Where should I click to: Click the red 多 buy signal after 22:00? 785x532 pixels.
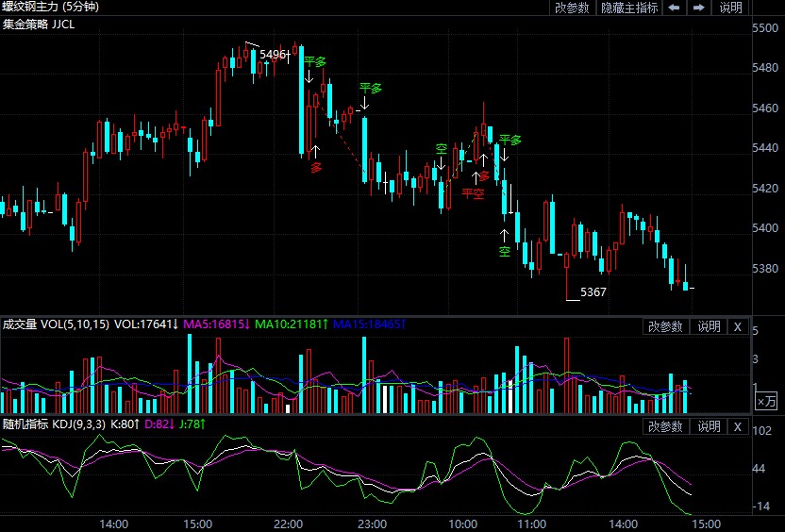tap(316, 167)
